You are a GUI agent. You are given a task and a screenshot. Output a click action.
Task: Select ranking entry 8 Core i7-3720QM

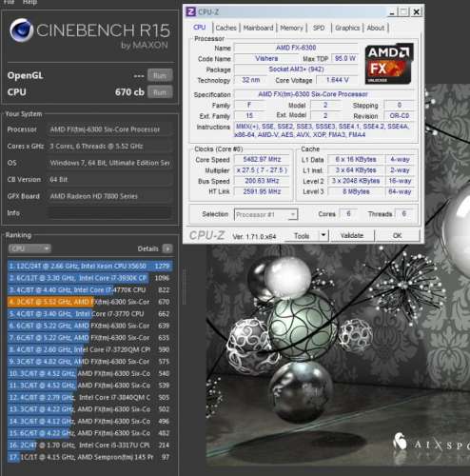90,349
